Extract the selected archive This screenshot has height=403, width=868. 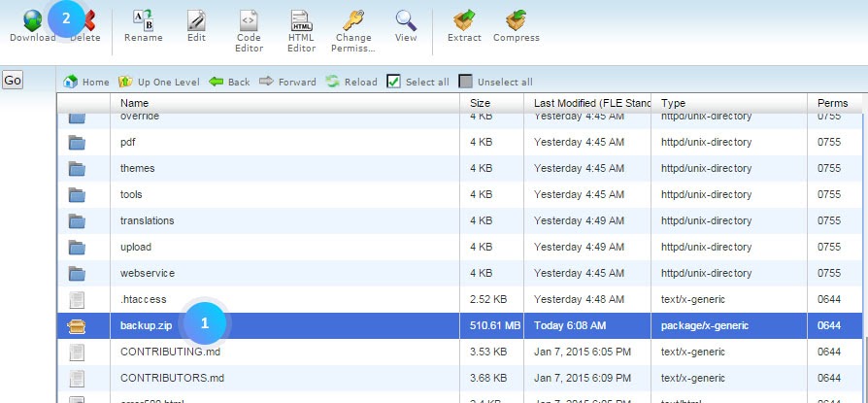(464, 20)
